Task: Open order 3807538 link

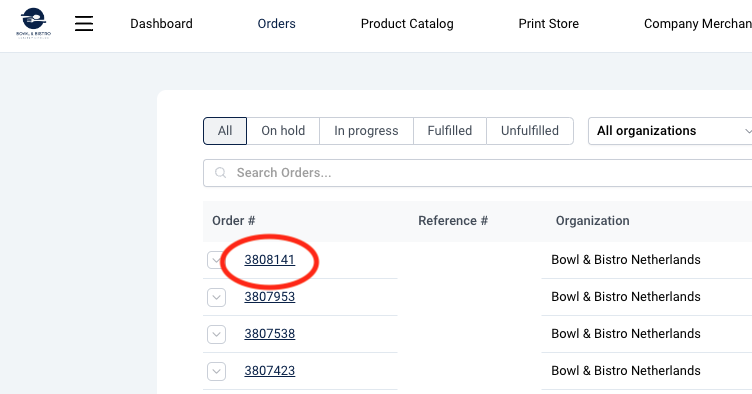Action: coord(270,334)
